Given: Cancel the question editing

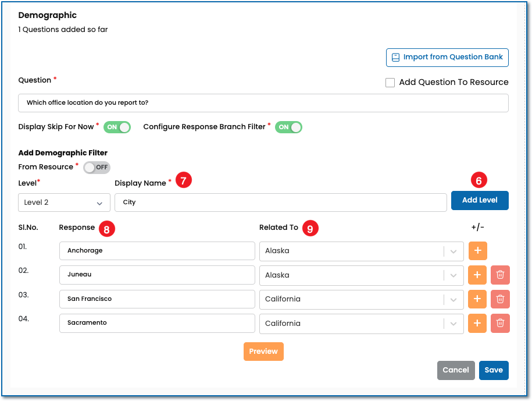Looking at the screenshot, I should tap(455, 370).
